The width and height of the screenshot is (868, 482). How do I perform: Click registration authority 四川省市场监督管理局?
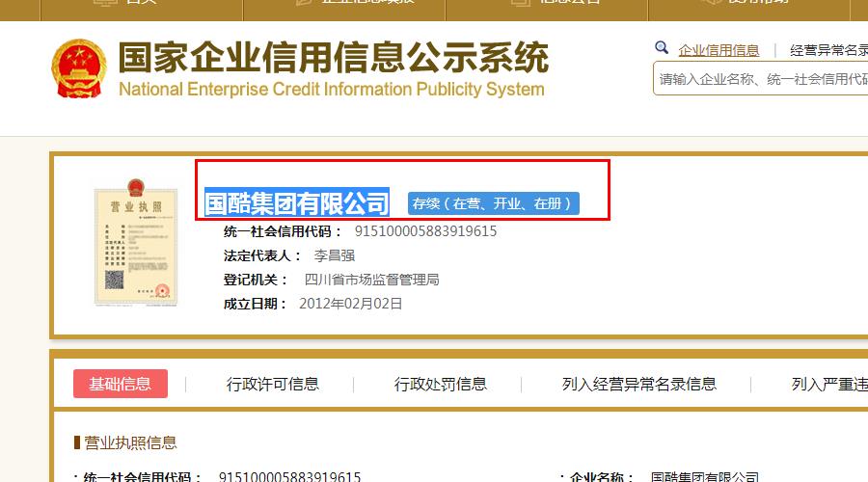[x=371, y=280]
